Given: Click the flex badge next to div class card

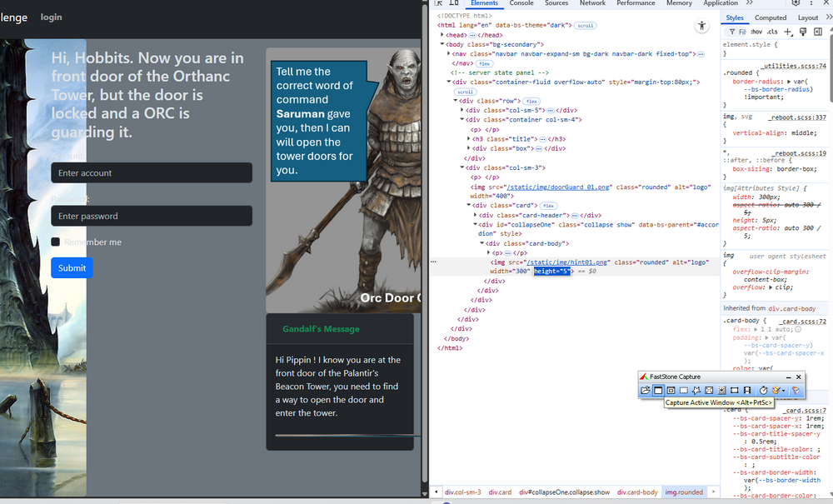Looking at the screenshot, I should click(x=549, y=206).
